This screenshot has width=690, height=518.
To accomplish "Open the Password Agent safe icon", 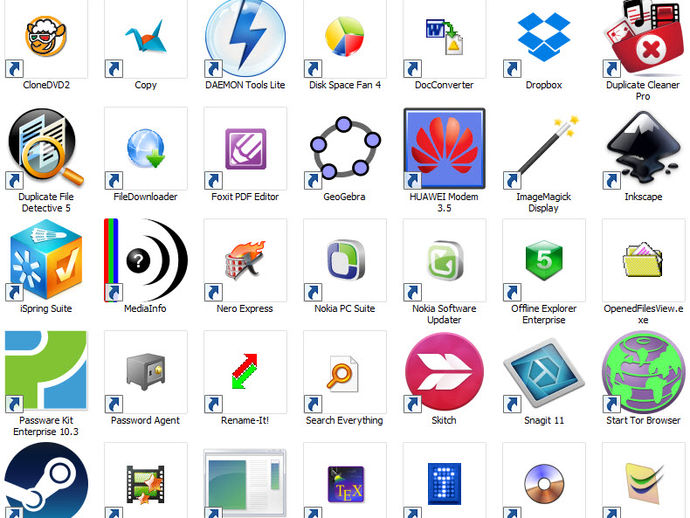I will [x=146, y=372].
